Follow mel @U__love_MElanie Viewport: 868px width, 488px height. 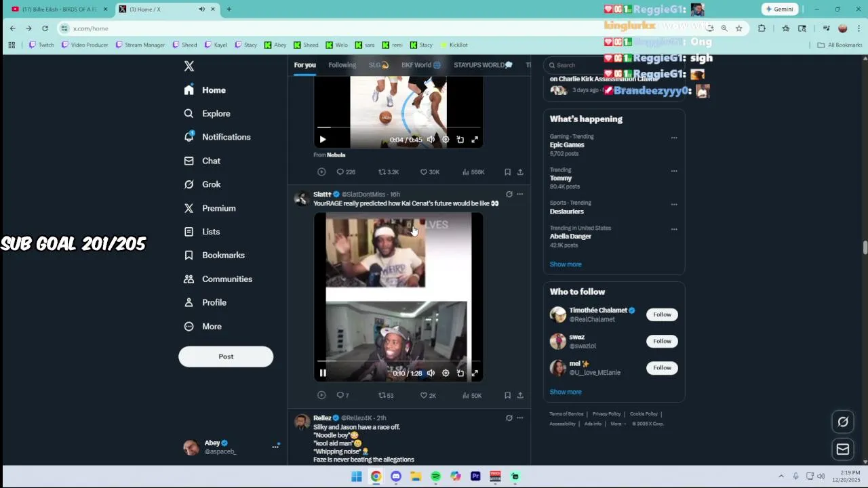point(662,367)
